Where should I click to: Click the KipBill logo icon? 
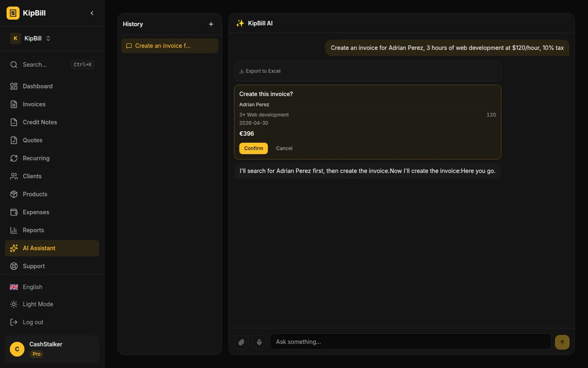(x=13, y=13)
